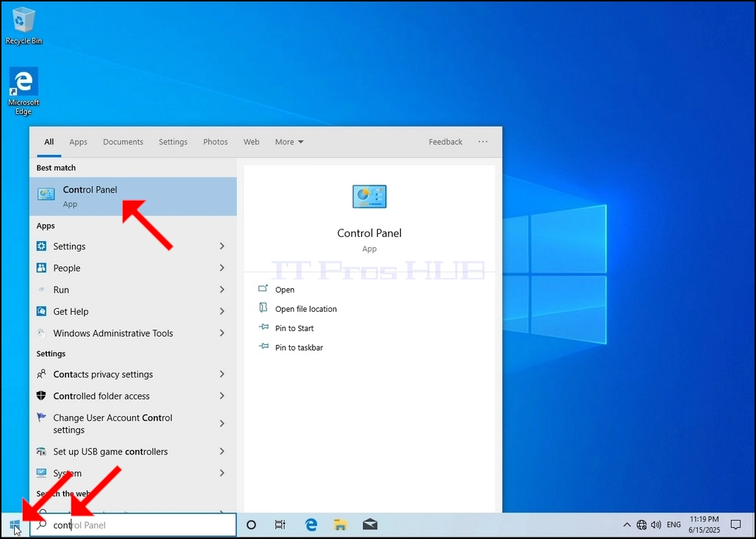Click the Feedback link
The width and height of the screenshot is (756, 539).
[x=446, y=142]
